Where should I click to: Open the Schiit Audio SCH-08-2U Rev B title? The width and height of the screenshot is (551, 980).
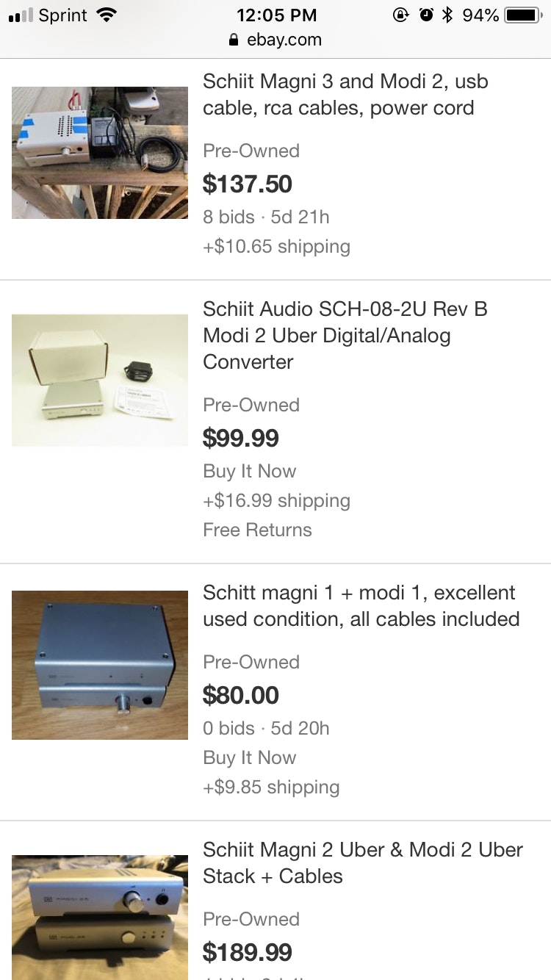[x=345, y=336]
